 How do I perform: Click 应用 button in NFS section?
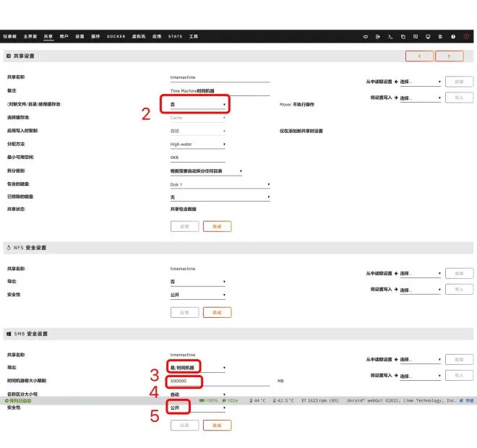pyautogui.click(x=184, y=312)
